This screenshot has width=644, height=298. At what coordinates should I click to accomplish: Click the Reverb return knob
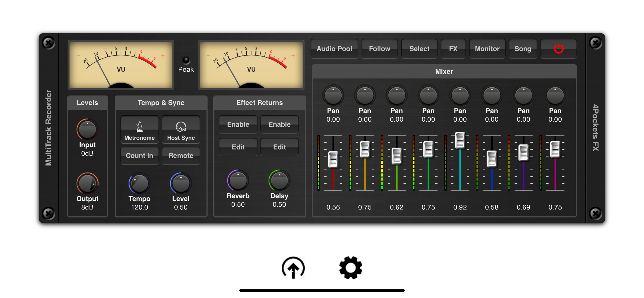click(x=238, y=180)
